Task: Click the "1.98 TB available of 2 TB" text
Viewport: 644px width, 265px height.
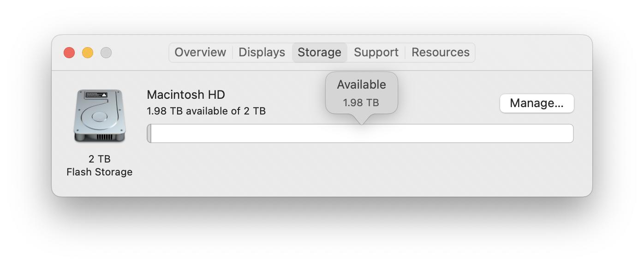Action: point(206,111)
